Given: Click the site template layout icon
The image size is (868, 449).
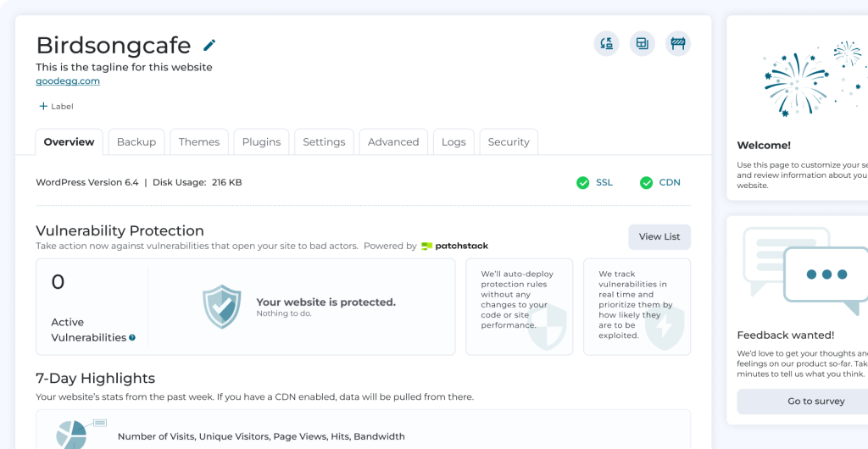Looking at the screenshot, I should tap(642, 44).
